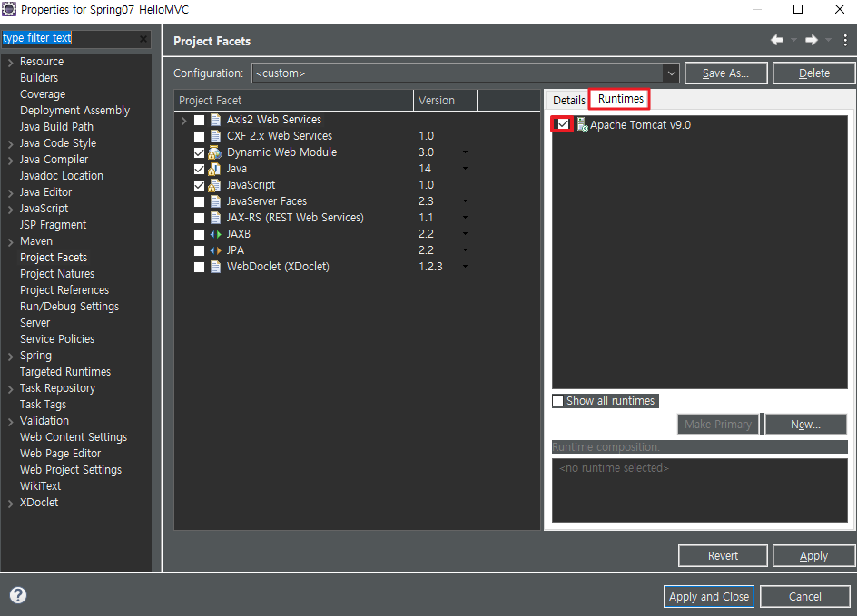Enable the CXF 2.x Web Services facet
Screen dimensions: 857x616
point(200,136)
